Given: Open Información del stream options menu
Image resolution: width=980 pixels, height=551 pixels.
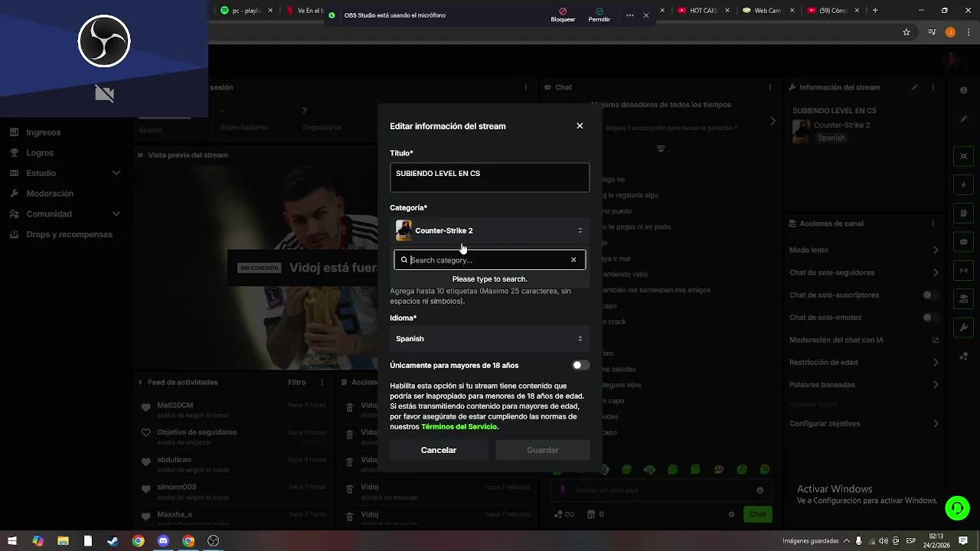Looking at the screenshot, I should point(933,87).
